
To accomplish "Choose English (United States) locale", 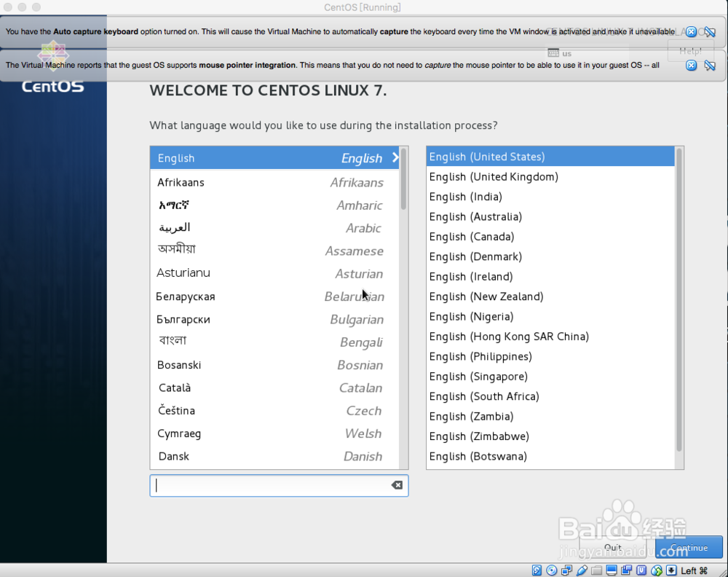I will 550,157.
